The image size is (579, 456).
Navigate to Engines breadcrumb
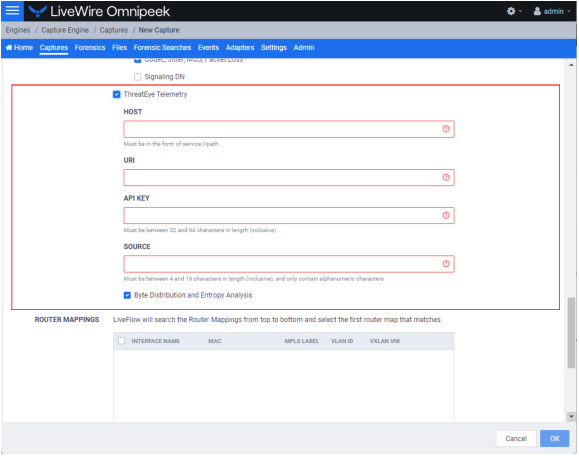(18, 30)
